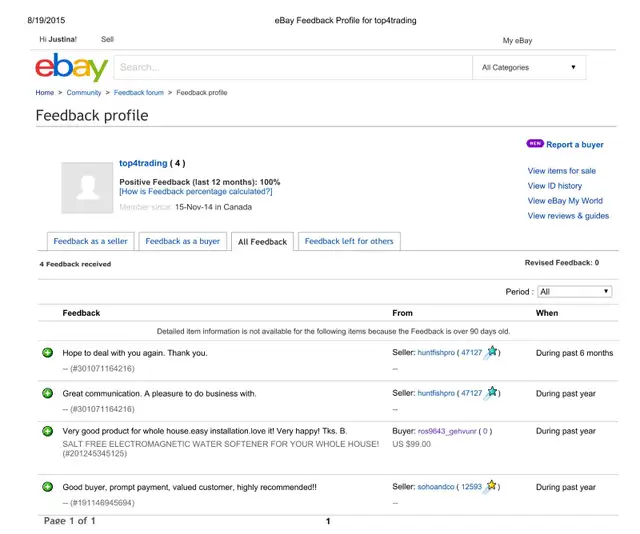Image resolution: width=640 pixels, height=534 pixels.
Task: Click the green plus icon beside 'Good buyer, prompt payment'
Action: [47, 487]
